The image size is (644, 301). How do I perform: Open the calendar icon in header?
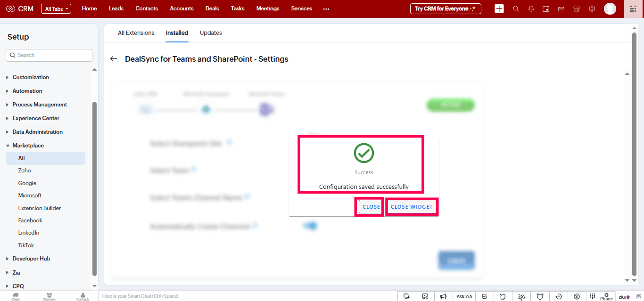point(546,8)
